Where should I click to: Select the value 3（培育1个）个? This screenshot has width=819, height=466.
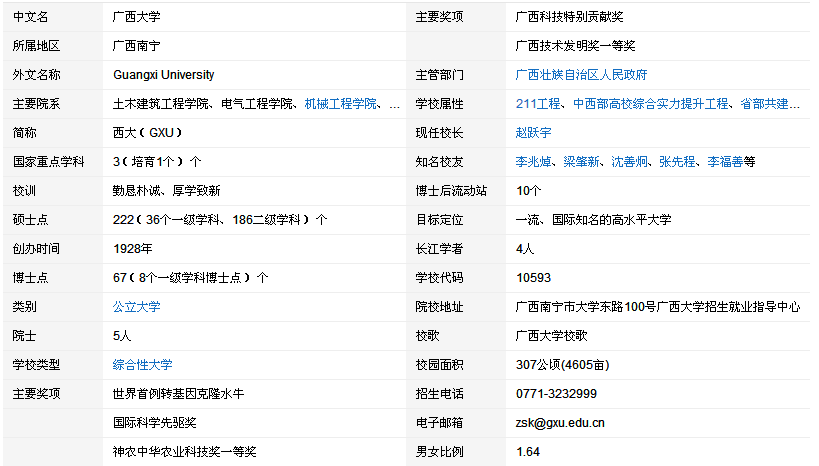(x=157, y=162)
